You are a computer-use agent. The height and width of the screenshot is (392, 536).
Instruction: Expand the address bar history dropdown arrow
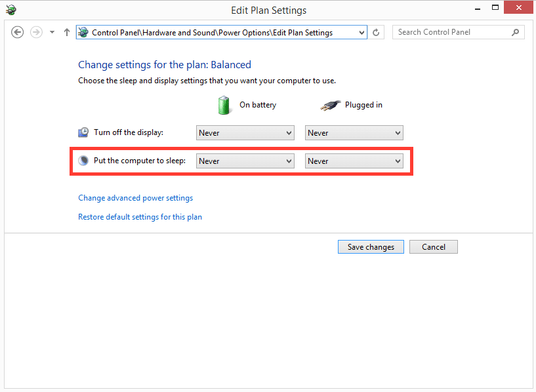pyautogui.click(x=361, y=32)
